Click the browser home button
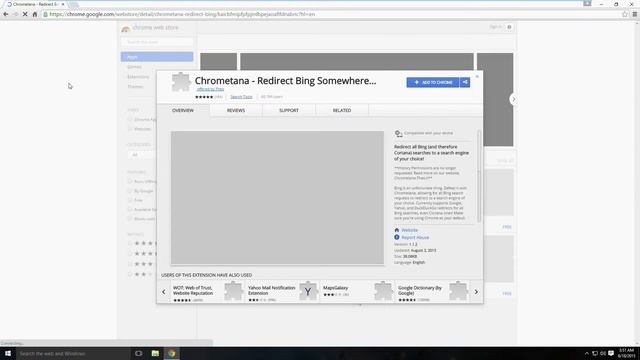 35,14
